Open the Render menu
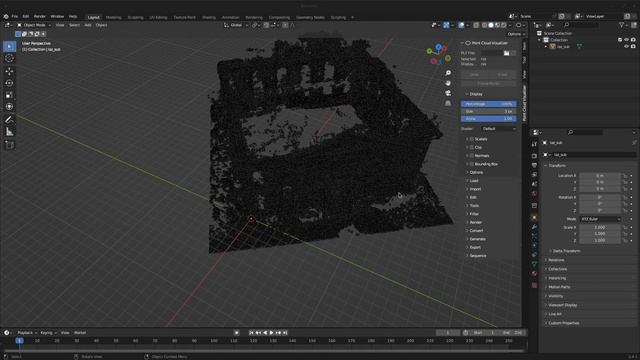This screenshot has width=640, height=360. (x=40, y=17)
